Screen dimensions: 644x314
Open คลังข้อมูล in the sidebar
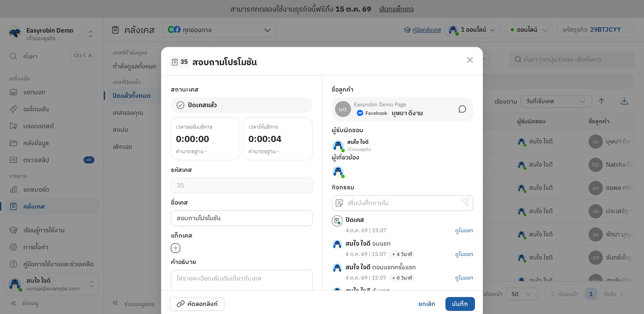[x=52, y=143]
